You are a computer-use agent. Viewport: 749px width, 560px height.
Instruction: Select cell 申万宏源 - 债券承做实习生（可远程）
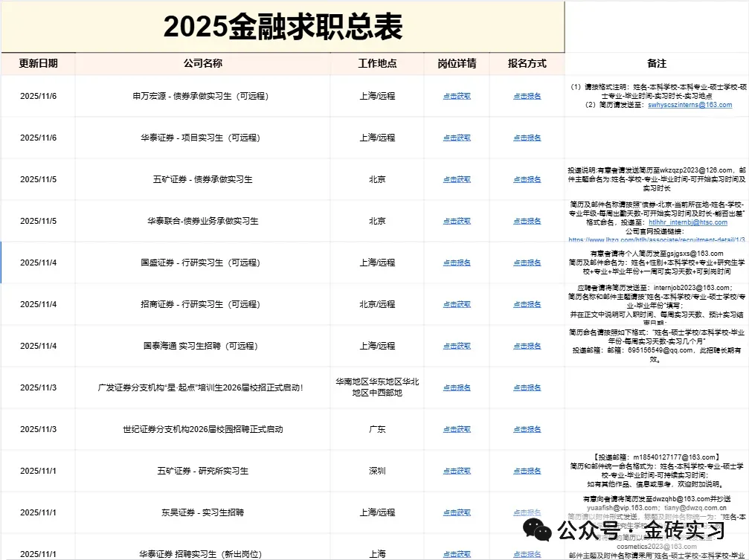click(x=202, y=96)
